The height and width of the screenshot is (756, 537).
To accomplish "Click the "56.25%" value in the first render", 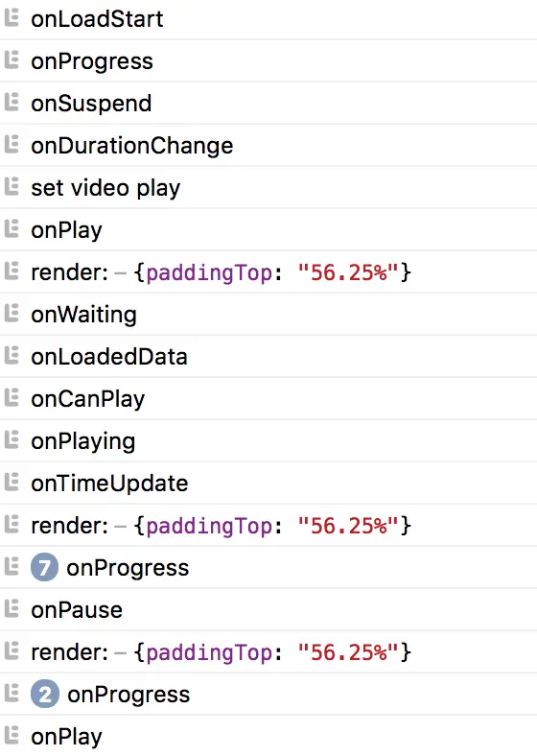I will point(348,272).
